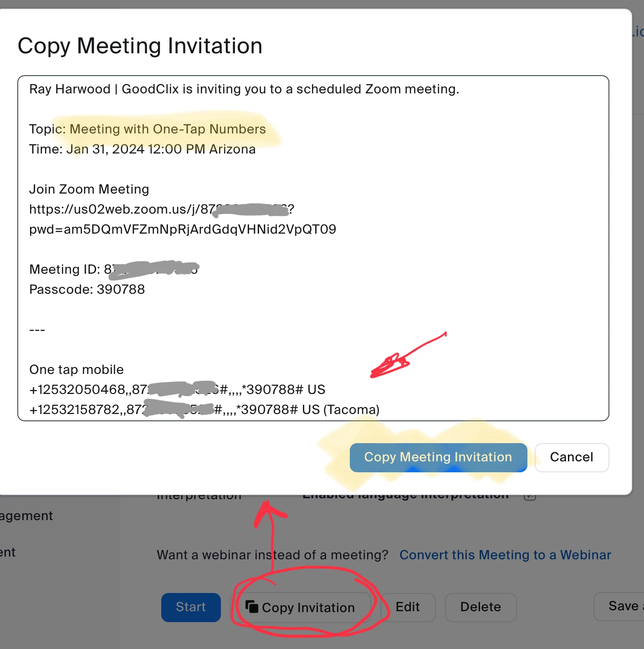This screenshot has height=649, width=644.
Task: Open Convert this Meeting to a Webinar link
Action: tap(505, 555)
